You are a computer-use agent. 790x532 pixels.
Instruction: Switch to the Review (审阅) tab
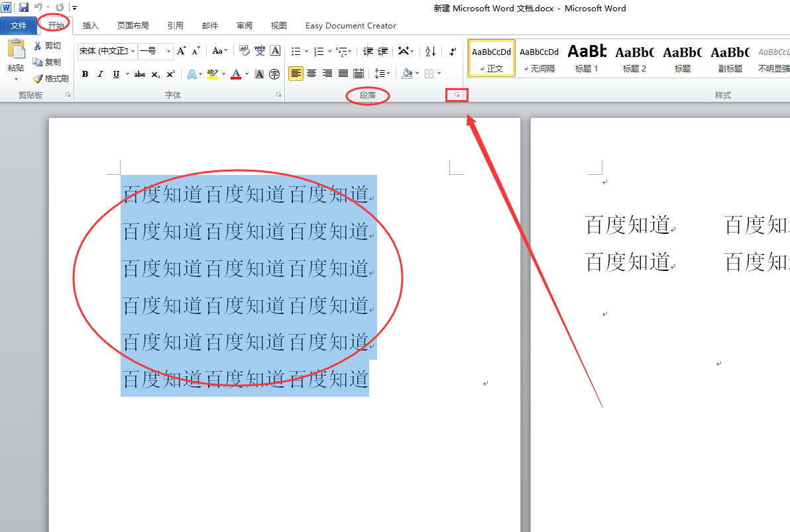pyautogui.click(x=245, y=26)
